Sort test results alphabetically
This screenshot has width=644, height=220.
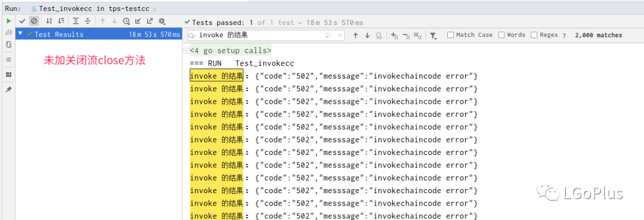point(49,21)
